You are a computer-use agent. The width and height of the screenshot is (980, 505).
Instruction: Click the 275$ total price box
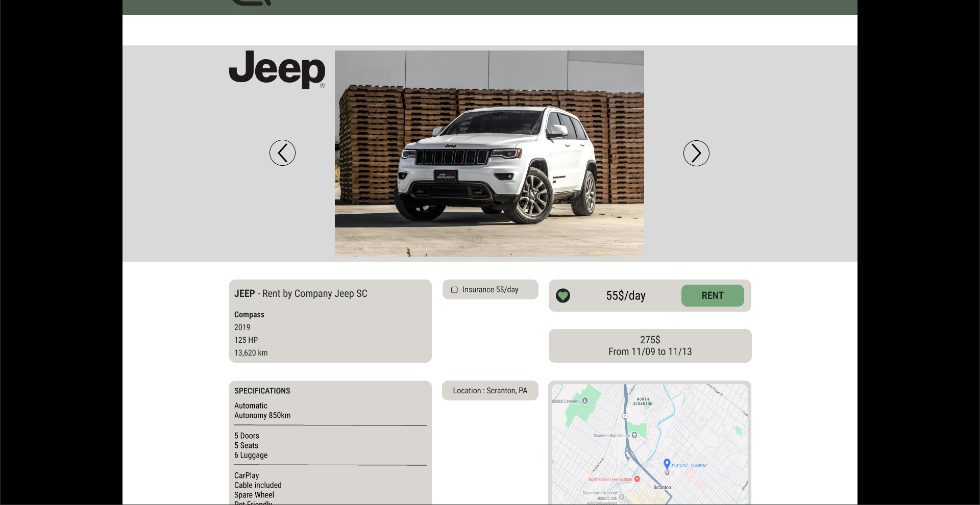tap(650, 346)
